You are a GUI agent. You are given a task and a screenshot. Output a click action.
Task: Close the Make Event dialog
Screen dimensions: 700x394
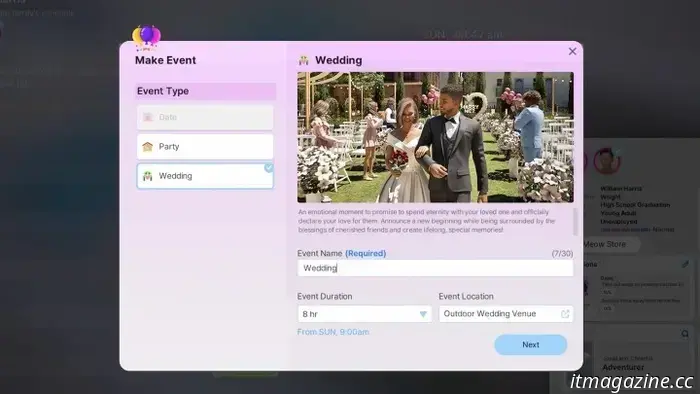(572, 52)
